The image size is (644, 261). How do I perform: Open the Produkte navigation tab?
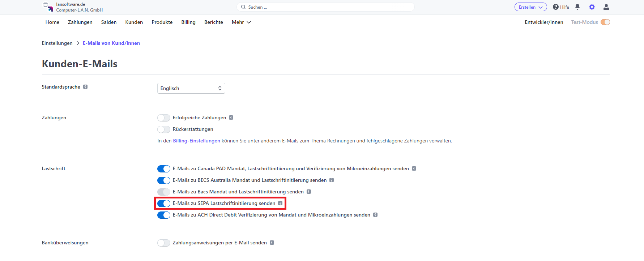162,22
